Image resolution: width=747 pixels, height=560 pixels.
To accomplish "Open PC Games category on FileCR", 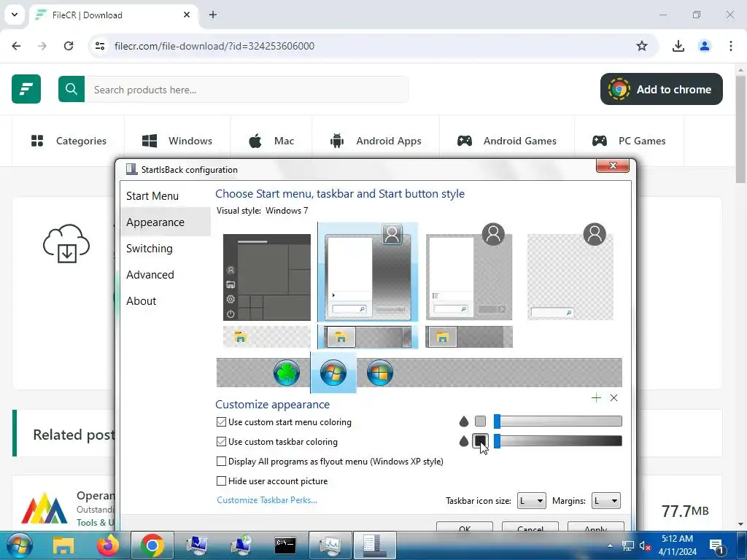I will click(x=629, y=141).
